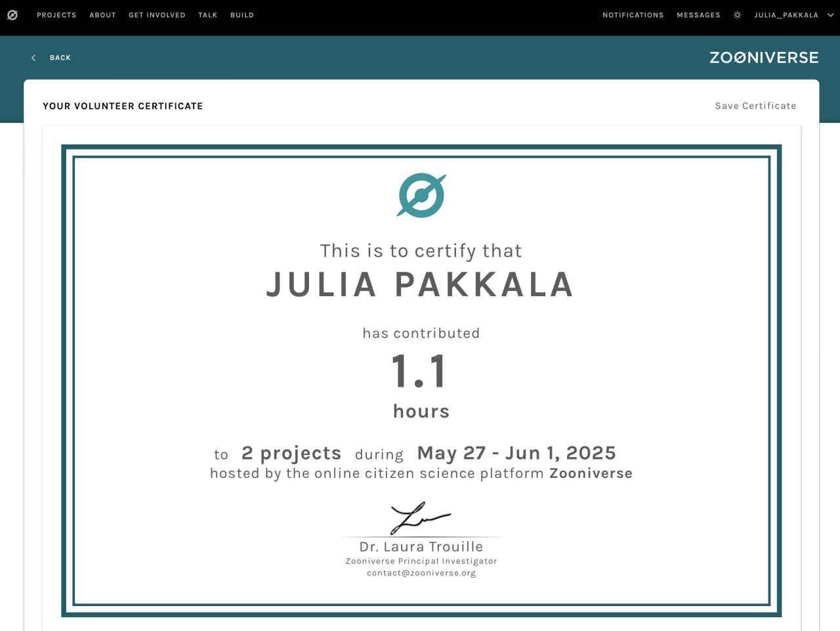Click Save Certificate
840x631 pixels.
755,106
